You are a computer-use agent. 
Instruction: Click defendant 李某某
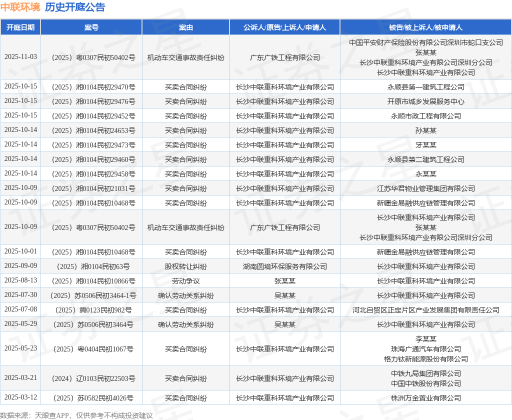[426, 339]
